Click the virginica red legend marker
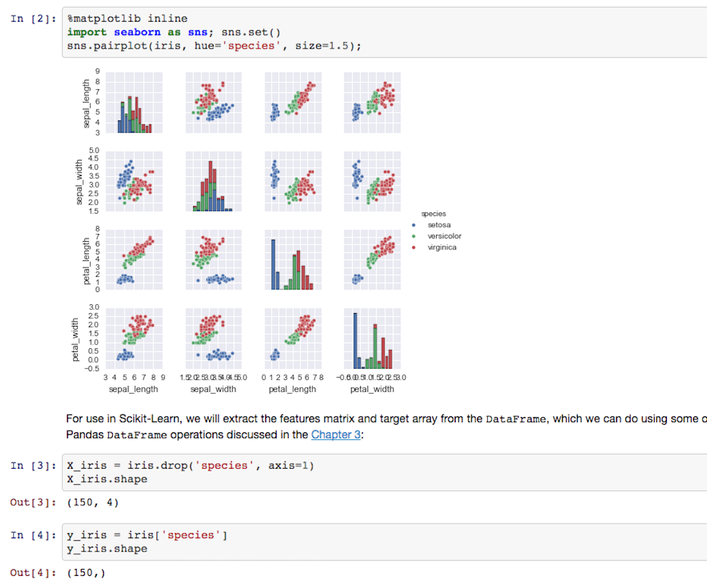707x588 pixels. [414, 247]
